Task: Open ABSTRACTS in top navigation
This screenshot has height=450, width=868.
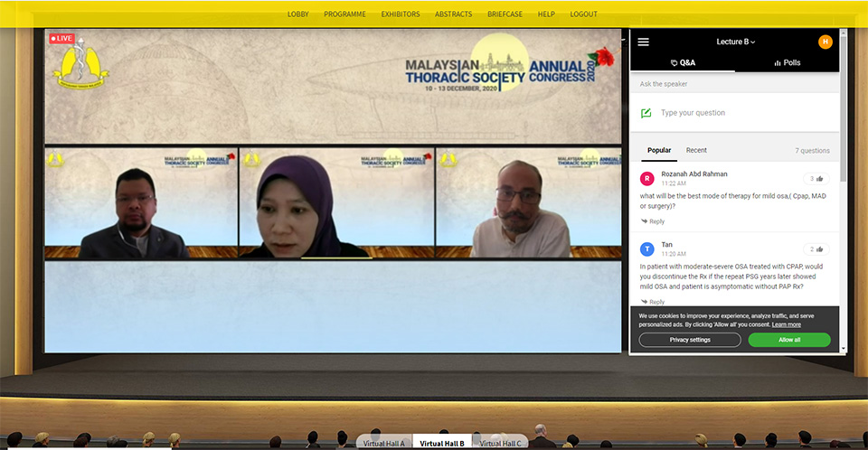Action: click(453, 14)
